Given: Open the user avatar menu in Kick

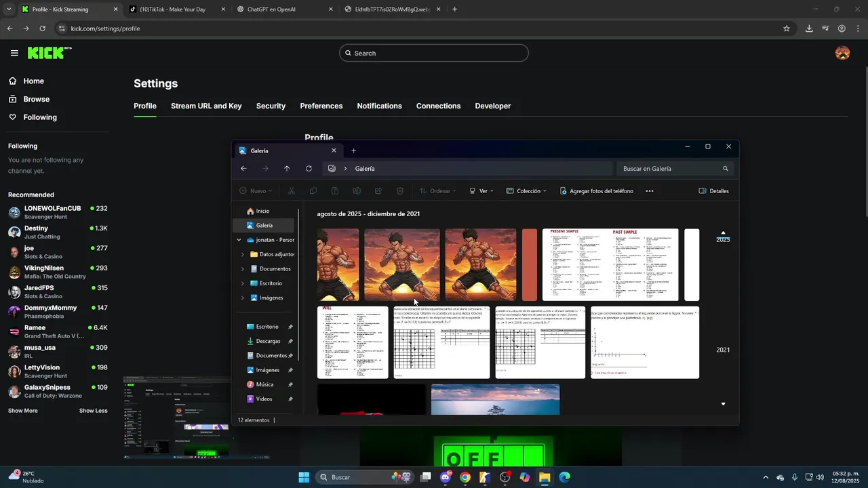Looking at the screenshot, I should 842,53.
